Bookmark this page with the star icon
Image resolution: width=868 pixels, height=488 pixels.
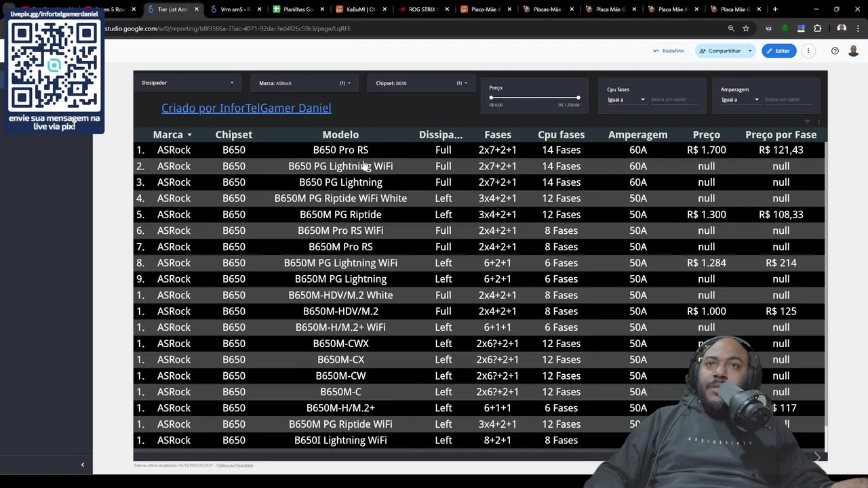pos(746,28)
